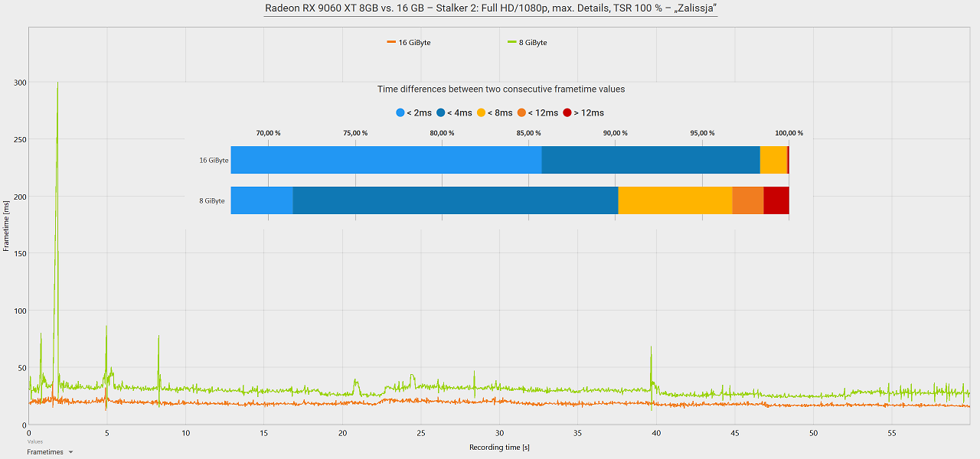Click the 20 tick on recording time axis
The image size is (980, 459).
[x=342, y=433]
